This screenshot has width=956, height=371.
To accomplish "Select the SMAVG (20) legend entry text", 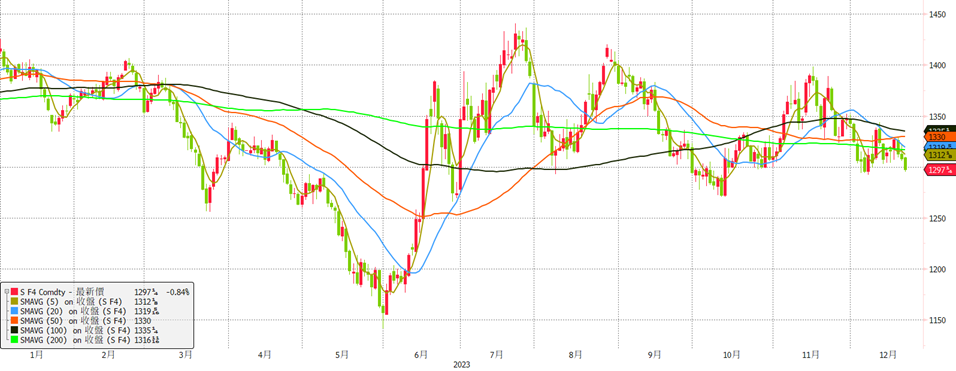I will [73, 311].
